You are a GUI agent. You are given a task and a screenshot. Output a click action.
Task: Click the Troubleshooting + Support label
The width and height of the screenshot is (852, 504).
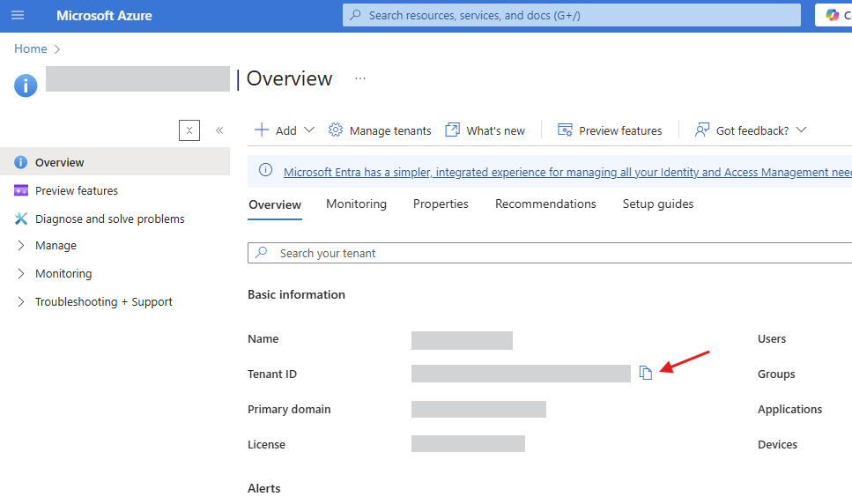[104, 302]
